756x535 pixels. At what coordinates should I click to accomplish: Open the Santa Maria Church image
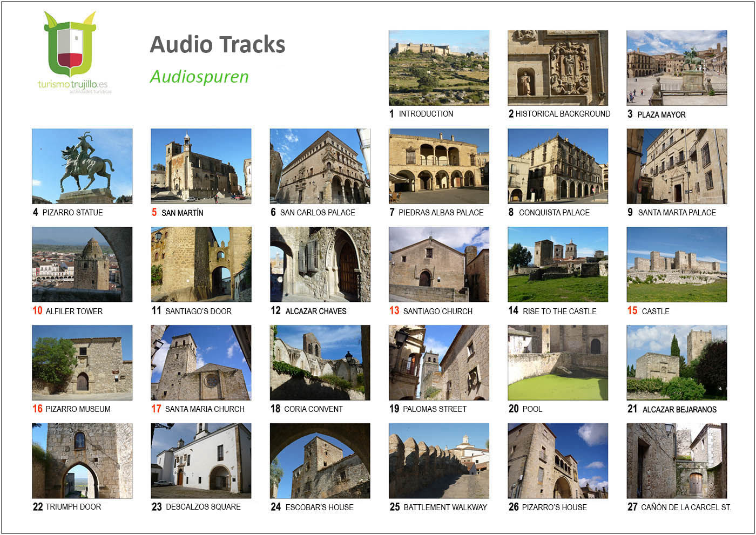201,363
